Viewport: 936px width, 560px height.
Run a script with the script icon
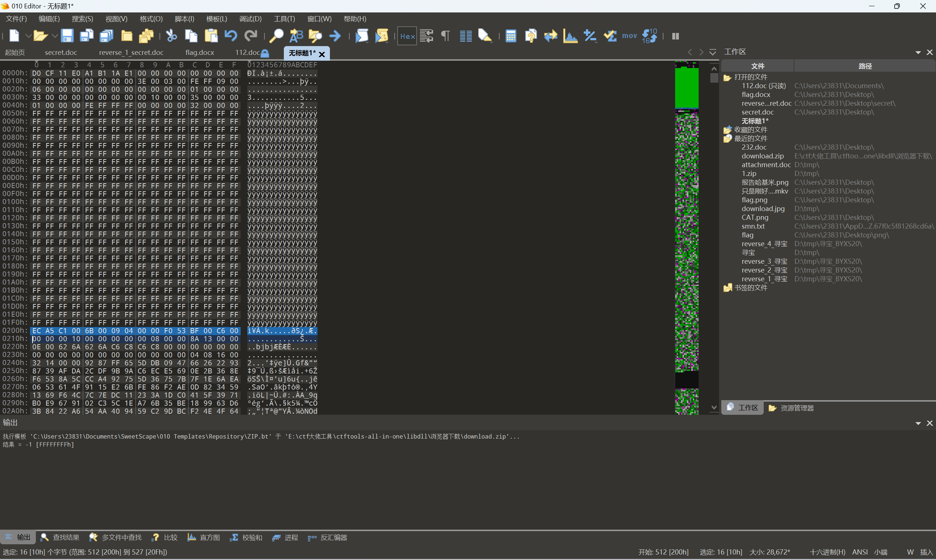click(x=362, y=36)
